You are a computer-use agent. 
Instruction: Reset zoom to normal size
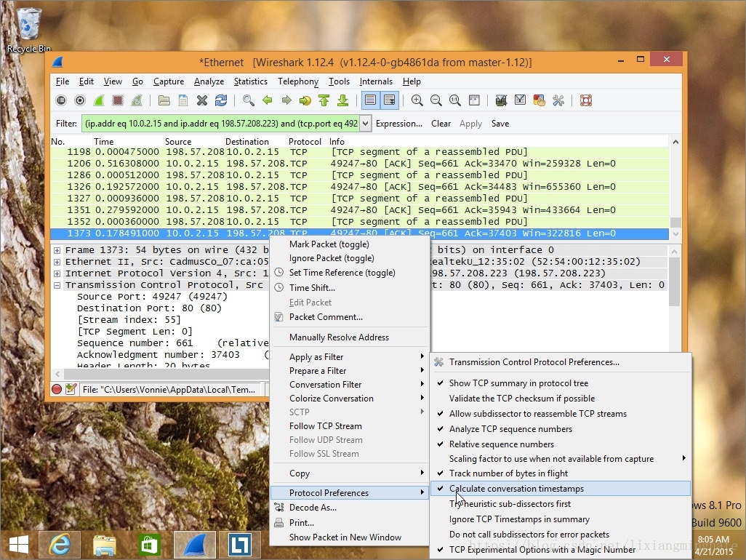455,100
